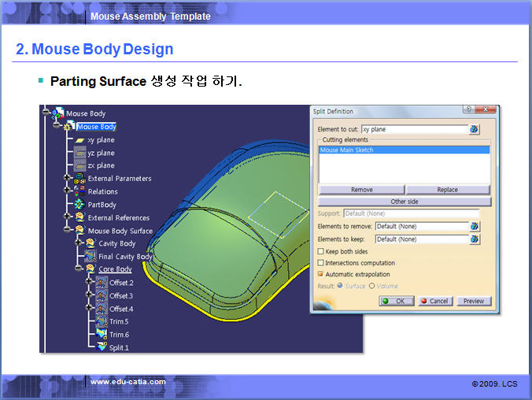Open multi-select icon beside Element to cut

(475, 129)
